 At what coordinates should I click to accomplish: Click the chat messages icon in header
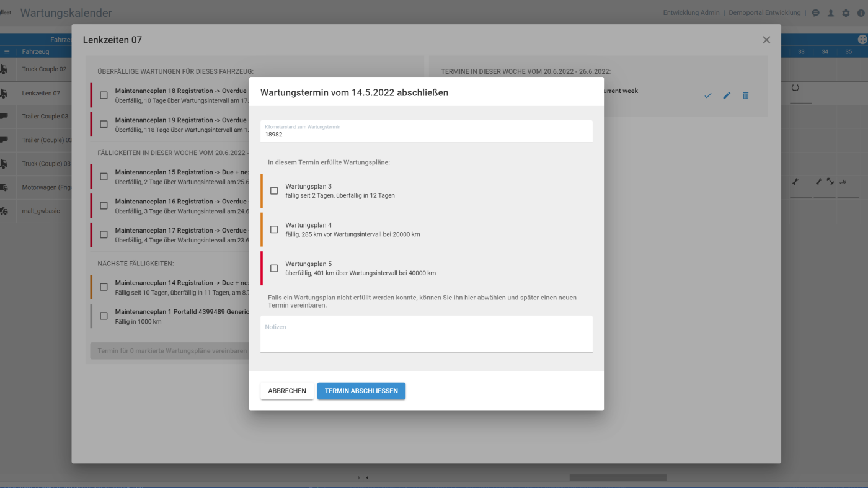point(815,13)
